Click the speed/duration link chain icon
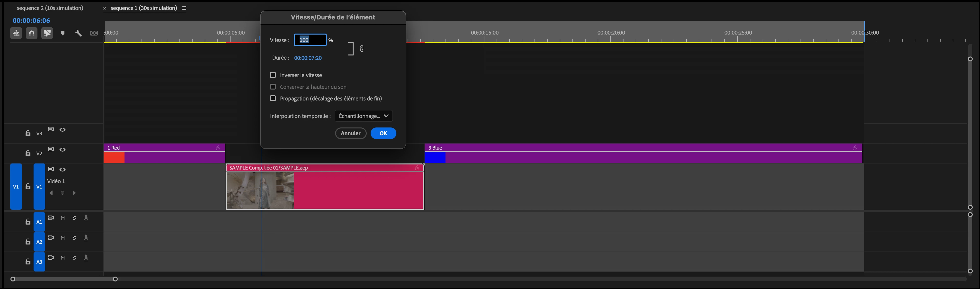Viewport: 980px width, 289px height. (x=362, y=49)
